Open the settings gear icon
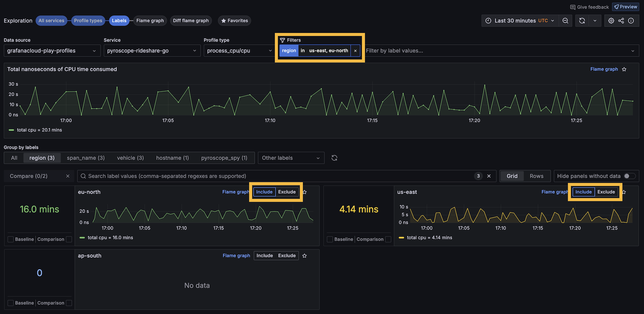This screenshot has width=644, height=314. 611,21
